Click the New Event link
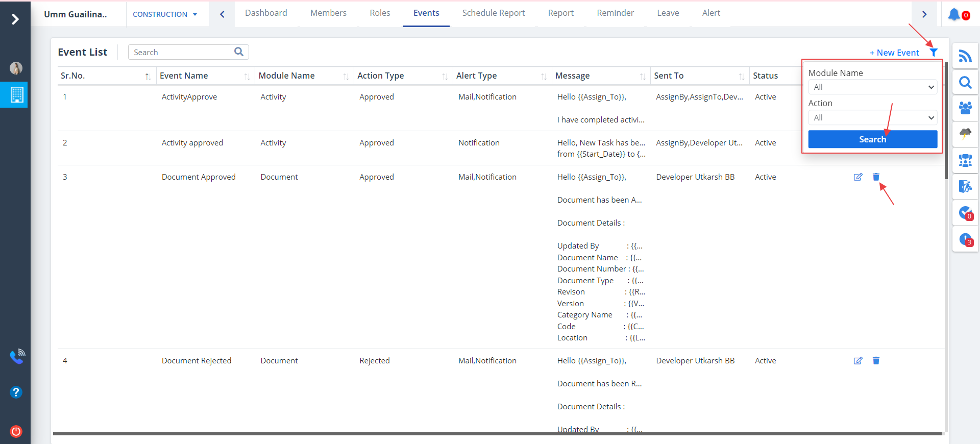 pyautogui.click(x=894, y=53)
